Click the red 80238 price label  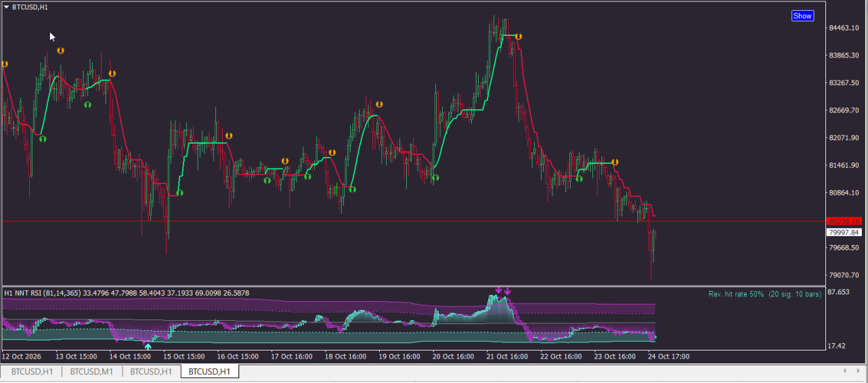coord(844,221)
